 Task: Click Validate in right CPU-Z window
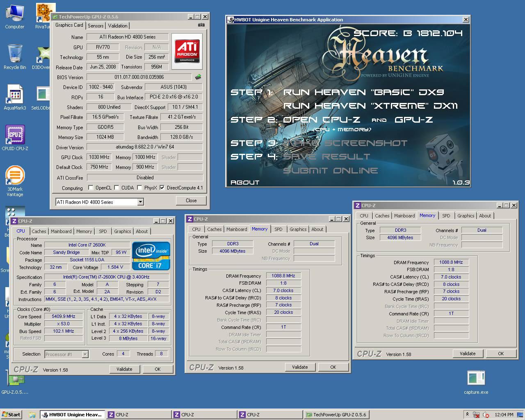pyautogui.click(x=468, y=354)
